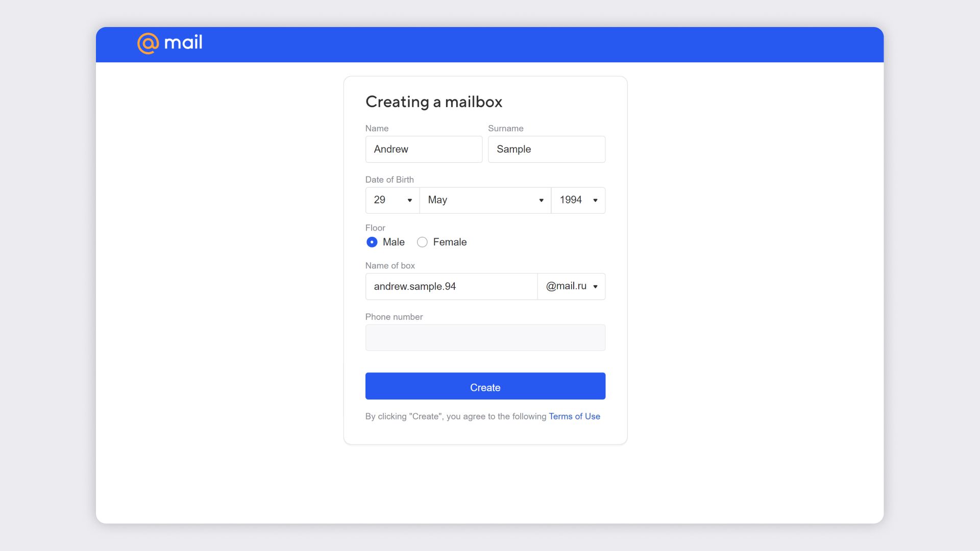Click the 'Female' option label

[450, 242]
